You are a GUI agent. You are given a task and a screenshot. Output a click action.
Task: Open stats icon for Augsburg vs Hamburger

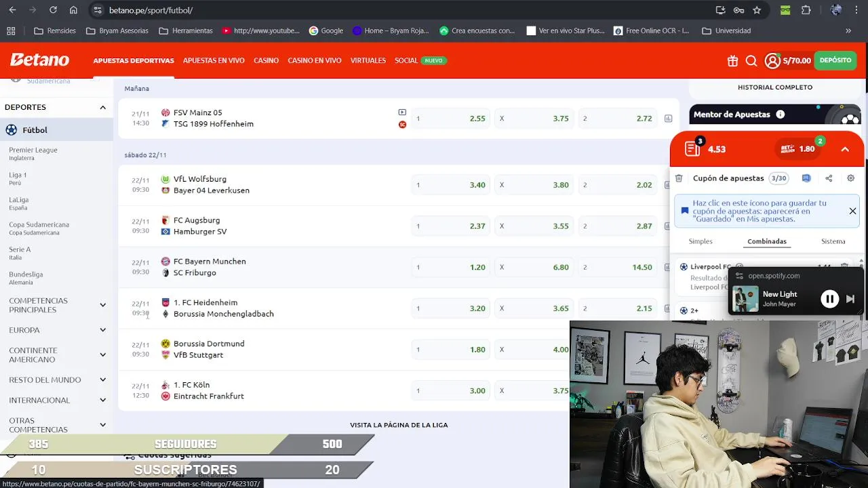[x=669, y=226]
